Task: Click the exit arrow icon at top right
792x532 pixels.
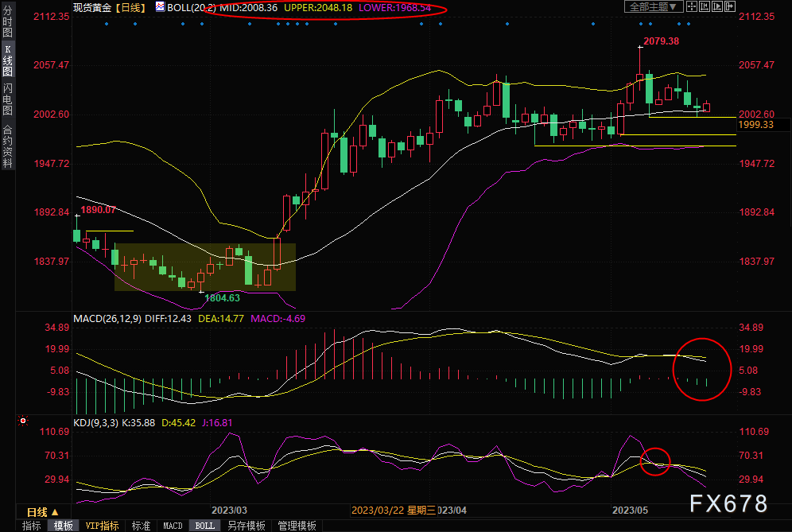Action: tap(730, 6)
